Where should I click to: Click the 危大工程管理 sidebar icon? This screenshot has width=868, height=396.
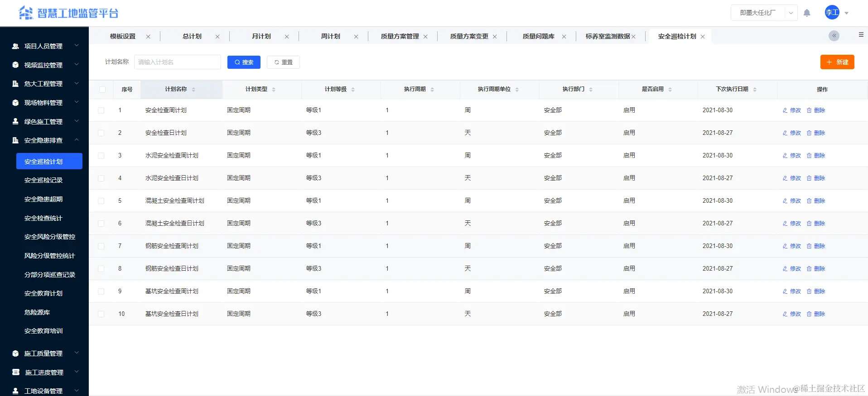pos(15,84)
